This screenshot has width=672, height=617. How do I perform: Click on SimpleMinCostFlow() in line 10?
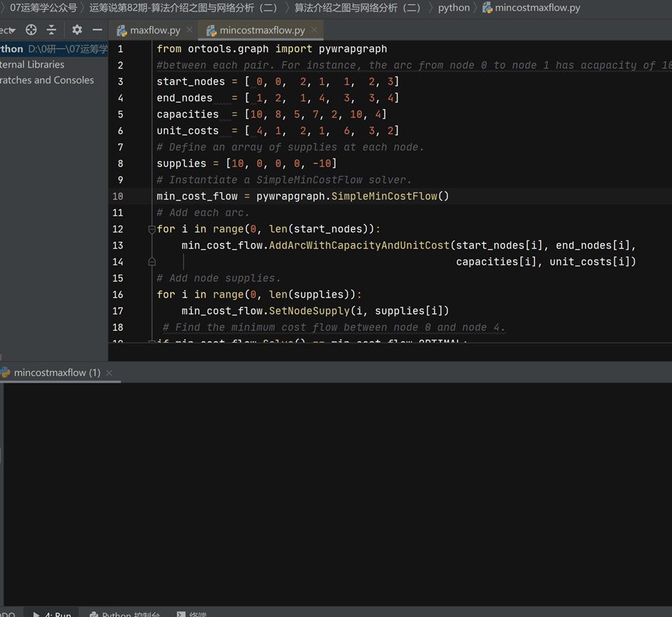tap(390, 196)
